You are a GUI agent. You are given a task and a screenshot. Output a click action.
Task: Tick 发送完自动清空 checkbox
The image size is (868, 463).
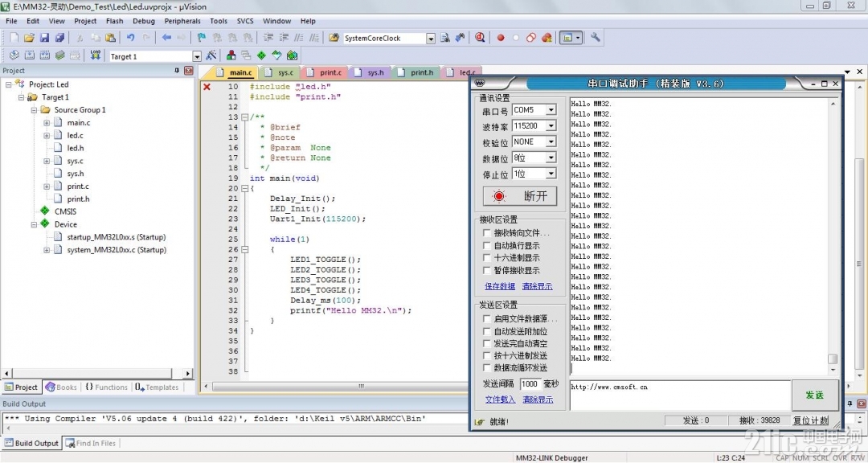click(x=486, y=343)
